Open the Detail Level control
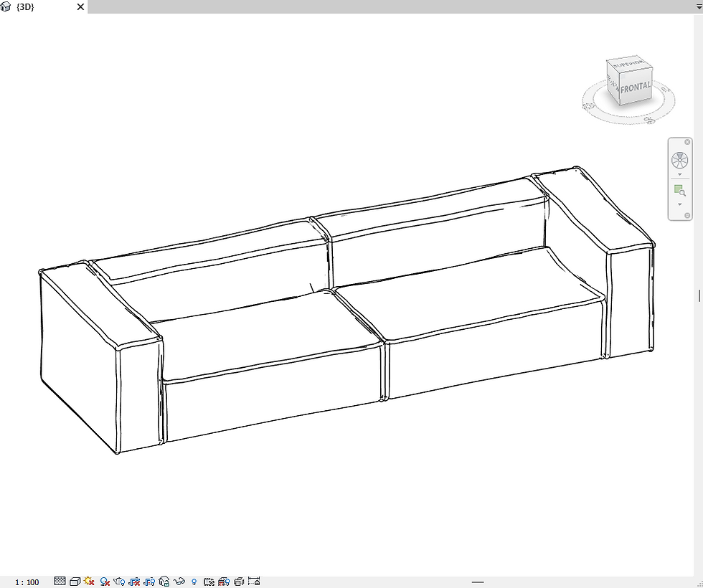Screen dimensions: 703x588 [x=60, y=582]
